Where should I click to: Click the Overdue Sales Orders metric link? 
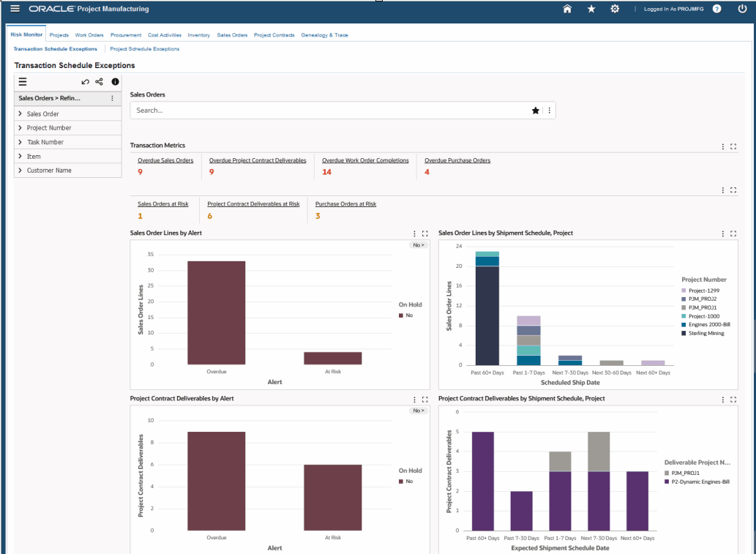[165, 160]
